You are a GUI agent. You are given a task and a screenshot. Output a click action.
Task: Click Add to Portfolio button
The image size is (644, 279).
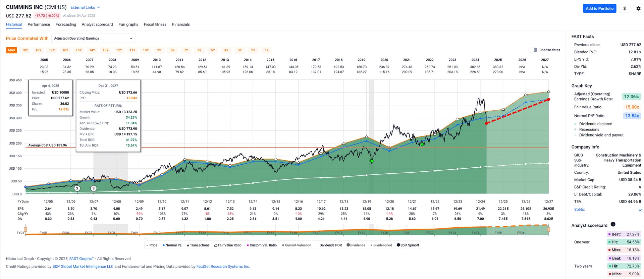[599, 9]
